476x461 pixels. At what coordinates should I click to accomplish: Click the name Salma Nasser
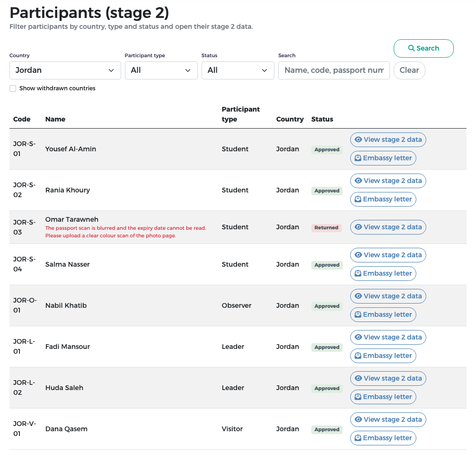point(67,264)
